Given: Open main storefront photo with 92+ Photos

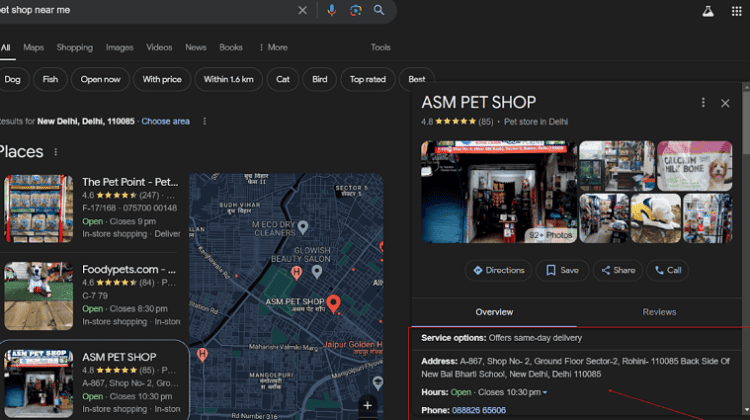Looking at the screenshot, I should point(499,192).
